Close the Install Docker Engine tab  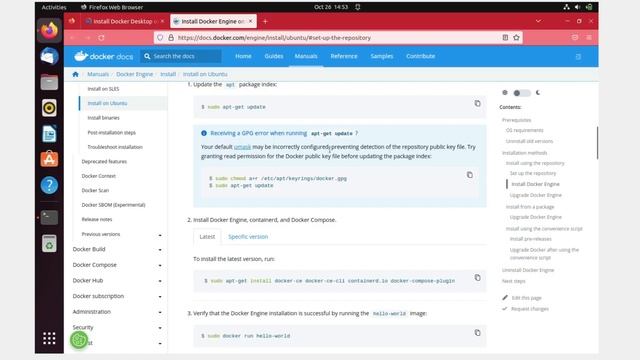(251, 21)
